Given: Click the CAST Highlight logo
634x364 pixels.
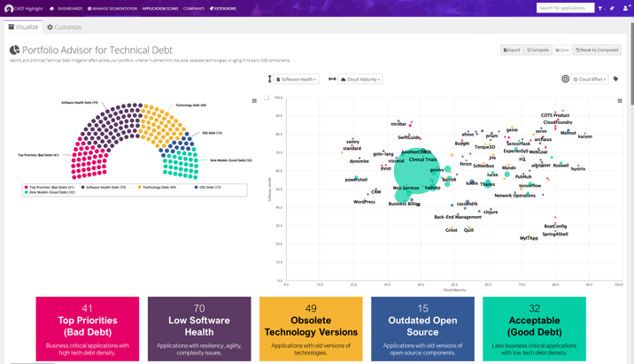Looking at the screenshot, I should tap(23, 8).
